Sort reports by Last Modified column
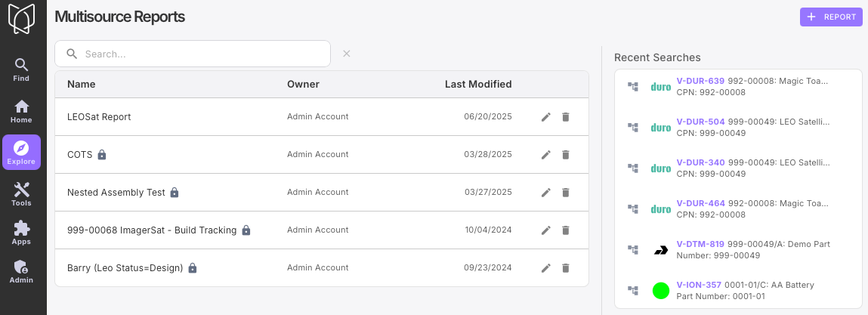The height and width of the screenshot is (315, 868). (477, 85)
